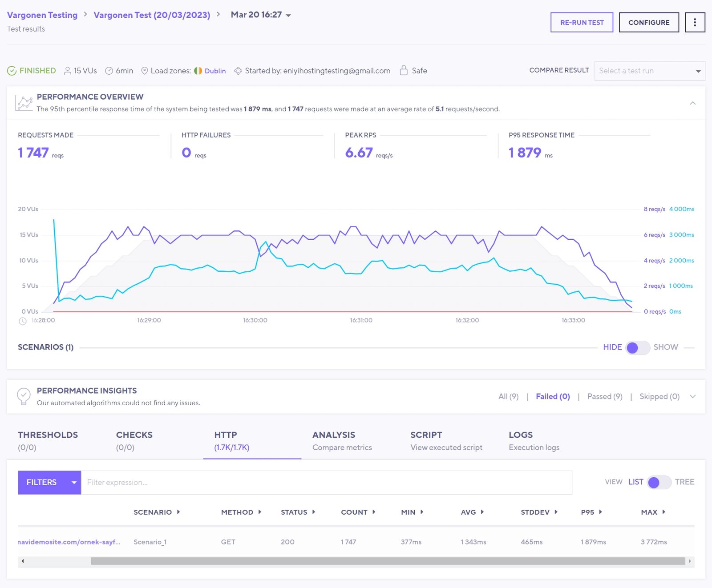The height and width of the screenshot is (588, 712).
Task: Click the load zones location pin icon
Action: [x=144, y=71]
